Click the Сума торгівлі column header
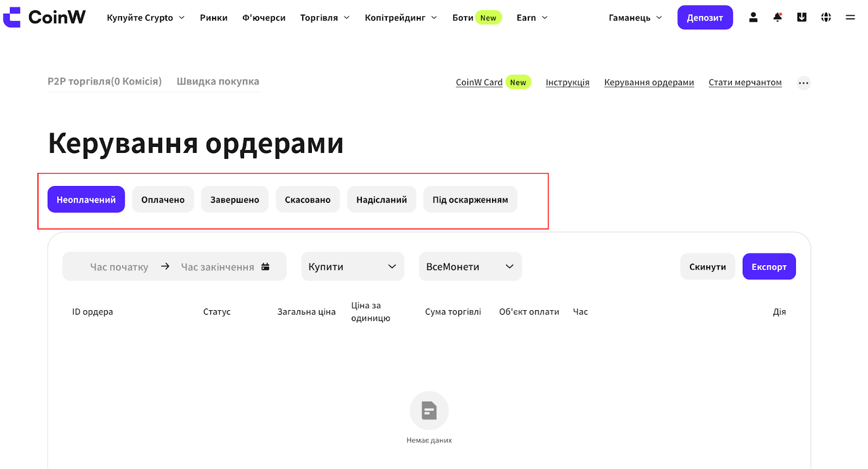868x469 pixels. (x=453, y=312)
